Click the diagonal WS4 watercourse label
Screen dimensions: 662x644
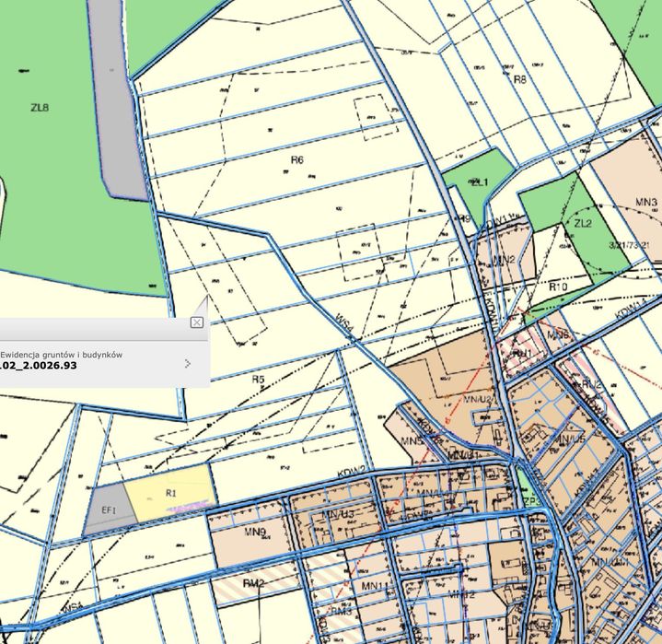345,323
